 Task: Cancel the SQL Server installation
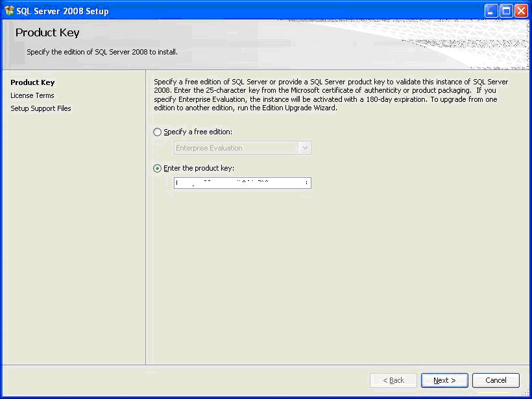(x=496, y=380)
